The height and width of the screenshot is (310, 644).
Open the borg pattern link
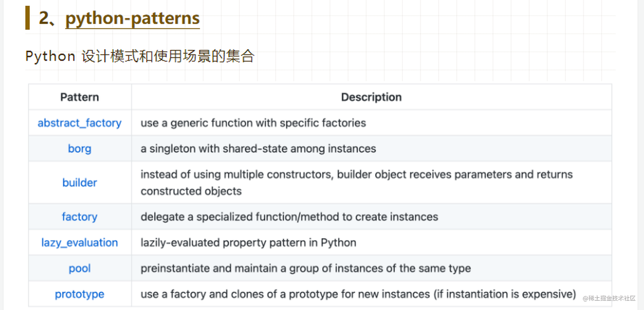click(79, 148)
